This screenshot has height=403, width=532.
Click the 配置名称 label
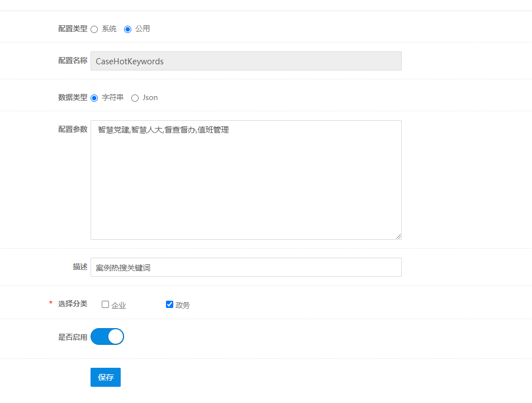[73, 61]
